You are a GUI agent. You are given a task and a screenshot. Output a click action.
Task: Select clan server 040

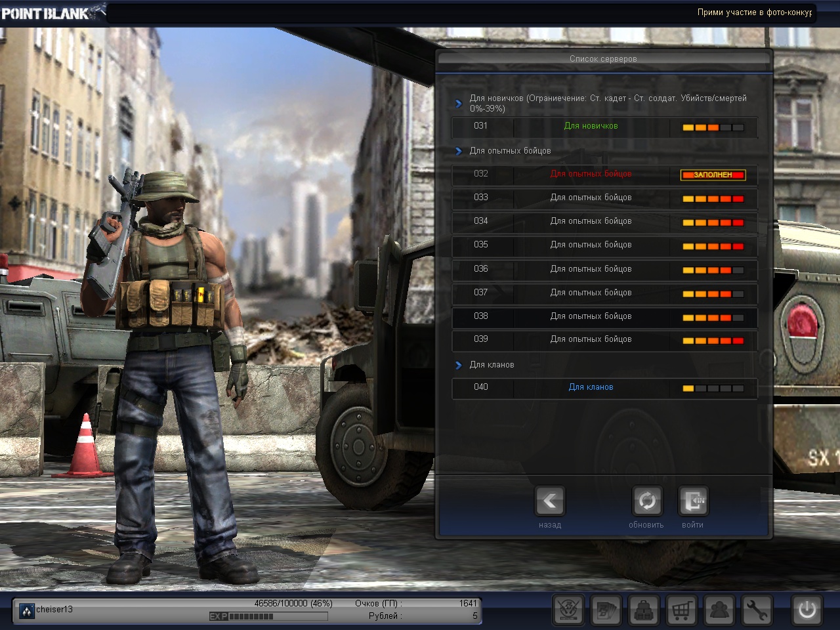(x=604, y=387)
